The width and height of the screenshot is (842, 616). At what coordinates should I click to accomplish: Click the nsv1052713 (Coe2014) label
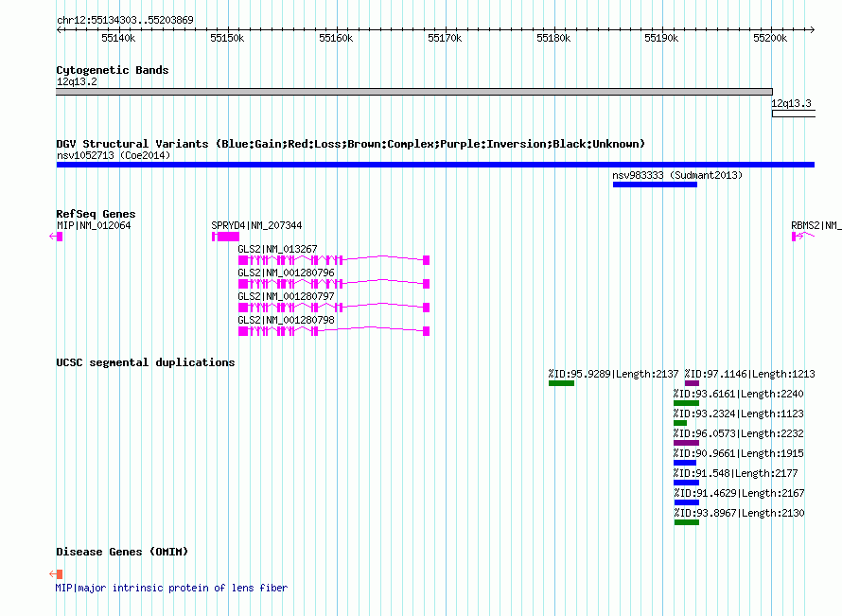tap(114, 155)
